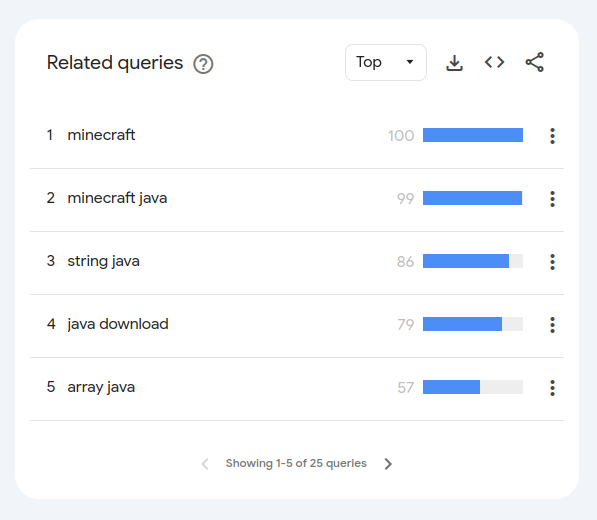Open more options for java download
The height and width of the screenshot is (520, 597).
pos(552,325)
